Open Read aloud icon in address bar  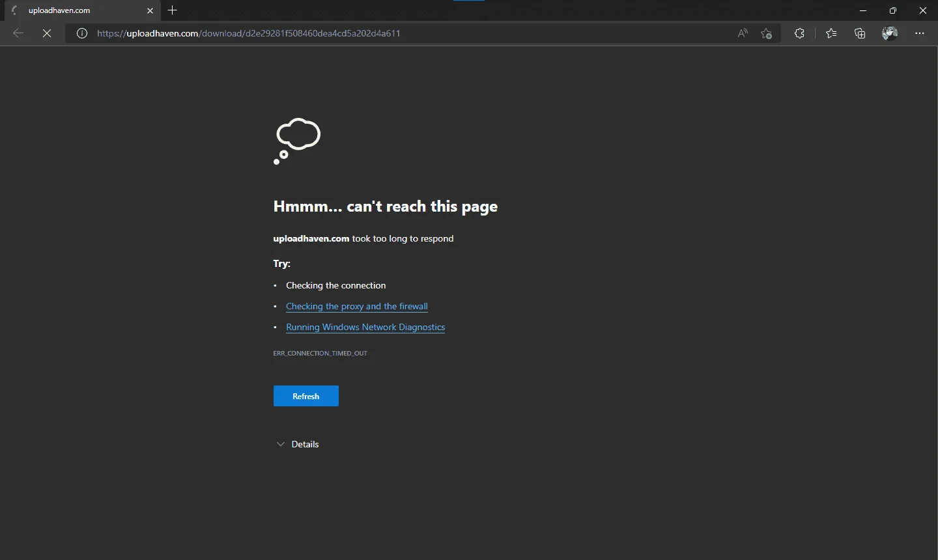click(x=743, y=33)
